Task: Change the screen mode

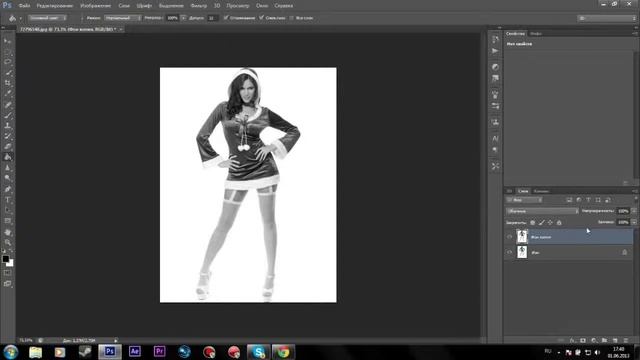Action: tap(7, 283)
